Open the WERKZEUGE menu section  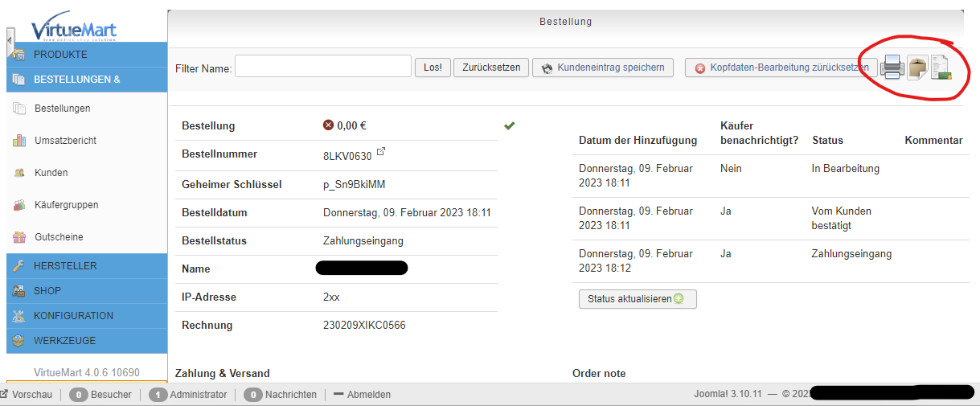(x=64, y=341)
